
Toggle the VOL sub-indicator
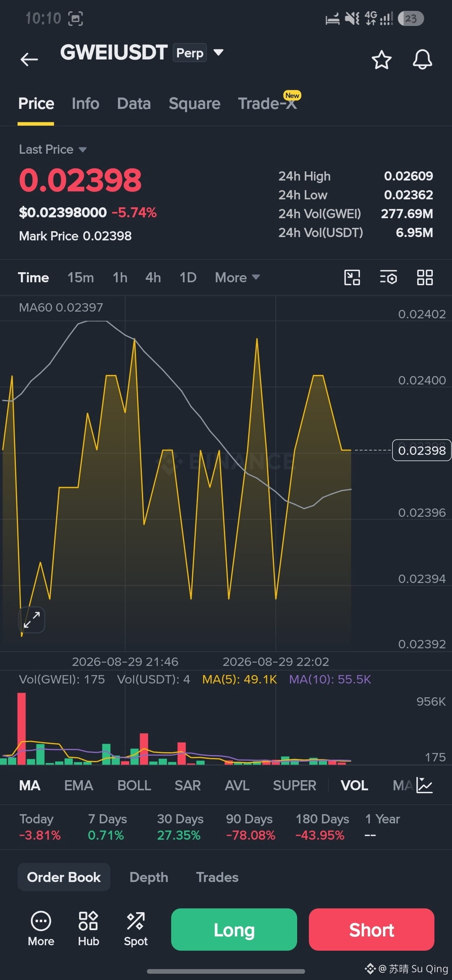coord(354,785)
